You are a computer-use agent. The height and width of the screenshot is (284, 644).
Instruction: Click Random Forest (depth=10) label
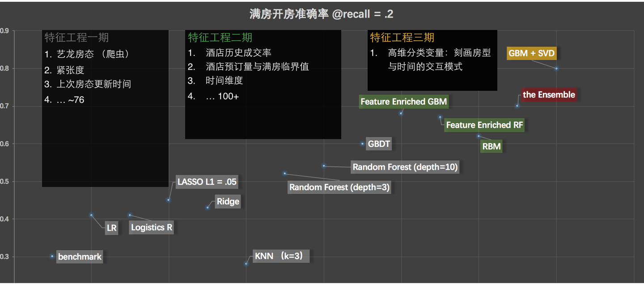click(x=405, y=167)
